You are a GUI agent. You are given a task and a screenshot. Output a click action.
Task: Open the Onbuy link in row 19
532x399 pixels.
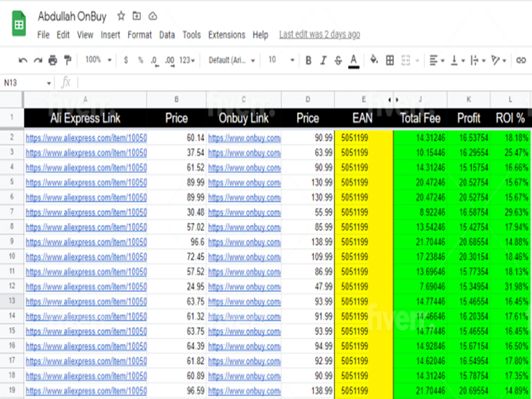(x=244, y=391)
